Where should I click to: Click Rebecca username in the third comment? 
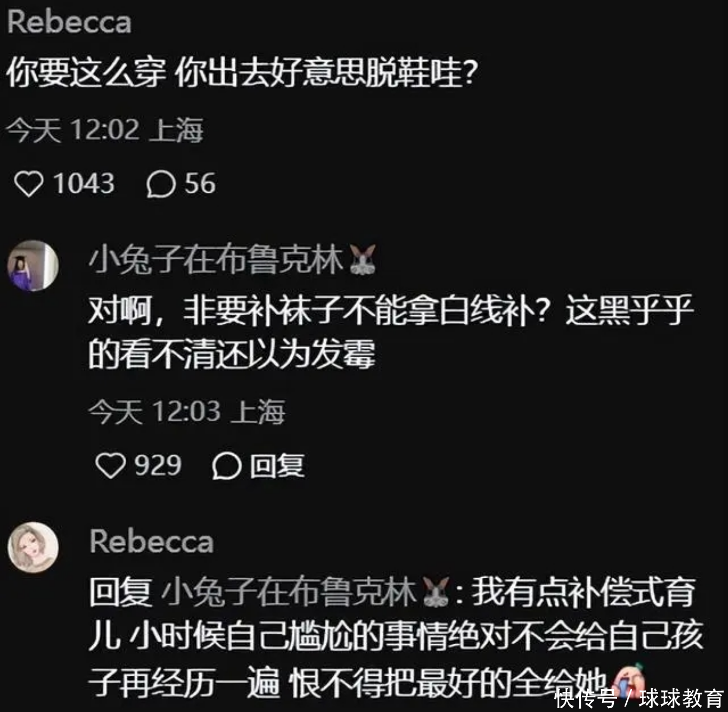tap(152, 541)
